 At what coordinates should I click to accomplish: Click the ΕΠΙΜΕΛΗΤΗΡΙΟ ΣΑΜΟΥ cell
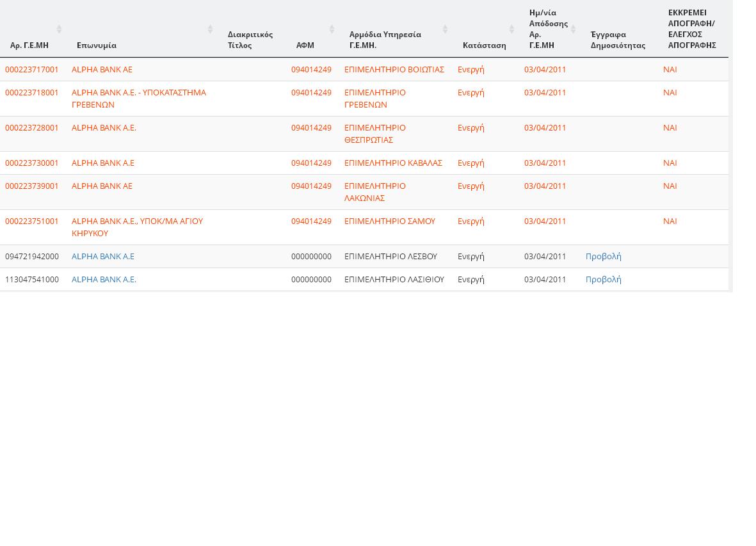389,221
